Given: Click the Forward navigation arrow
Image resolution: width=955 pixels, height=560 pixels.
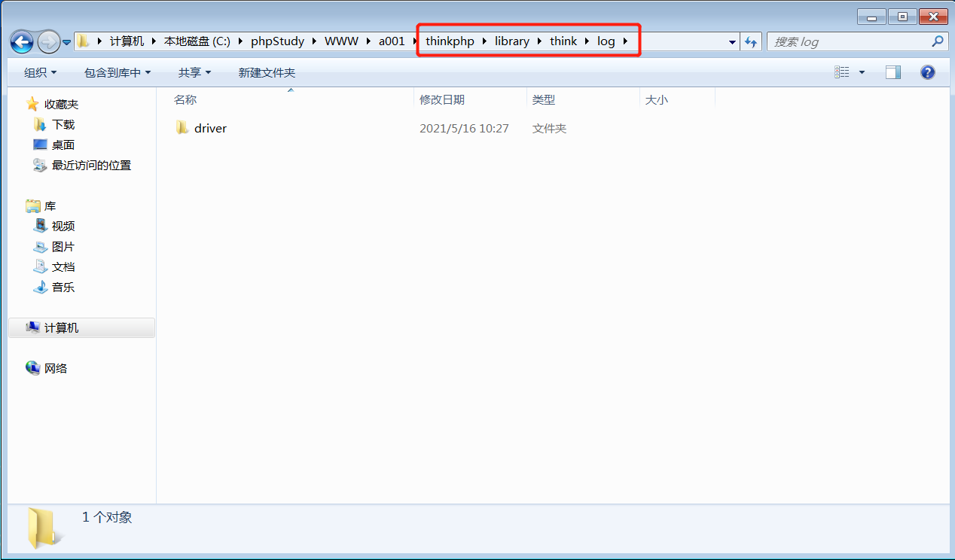Looking at the screenshot, I should 48,41.
